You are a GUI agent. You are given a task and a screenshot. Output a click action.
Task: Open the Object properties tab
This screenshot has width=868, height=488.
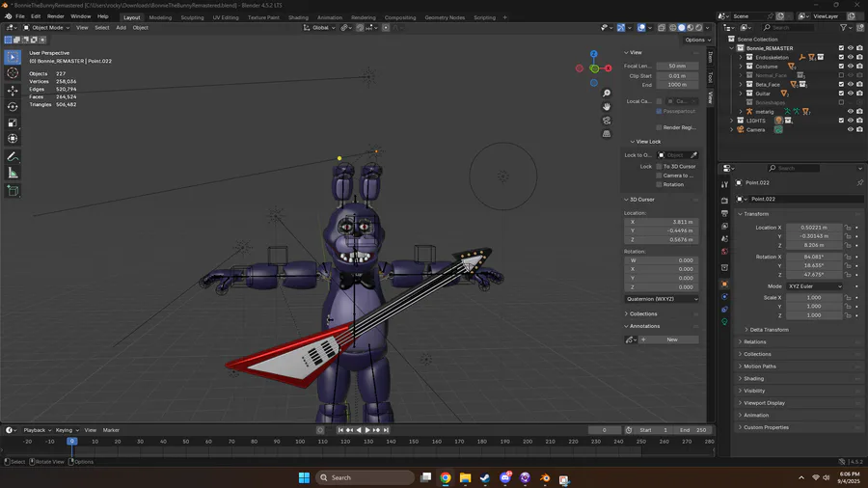[724, 284]
